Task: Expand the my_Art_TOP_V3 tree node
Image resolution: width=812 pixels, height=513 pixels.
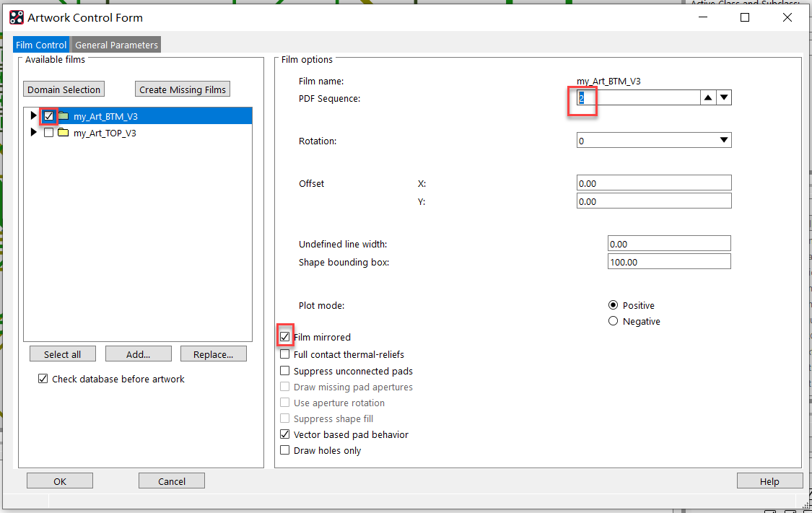Action: click(33, 133)
